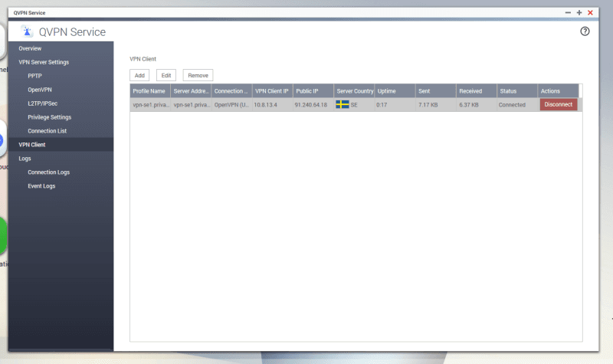View Connection Logs

(x=48, y=172)
